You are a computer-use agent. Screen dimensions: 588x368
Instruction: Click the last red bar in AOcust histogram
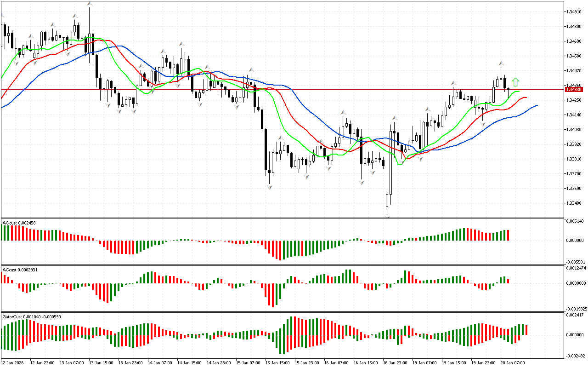tap(508, 235)
